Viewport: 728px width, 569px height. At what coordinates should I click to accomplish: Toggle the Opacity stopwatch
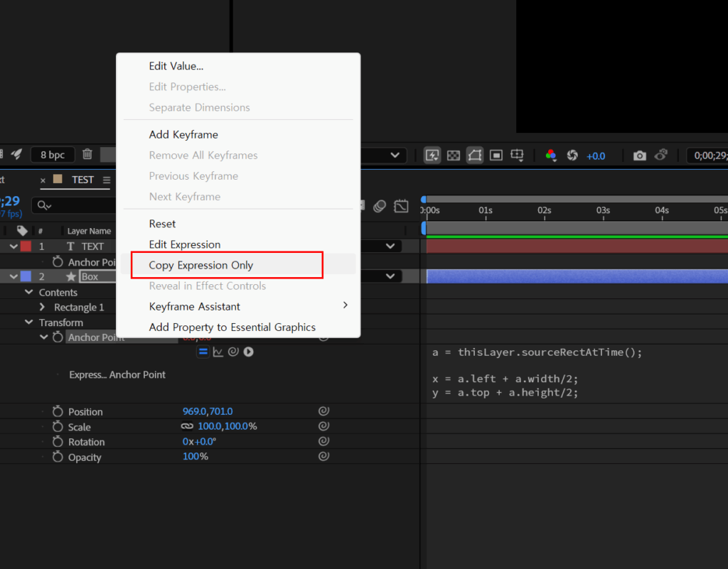58,457
